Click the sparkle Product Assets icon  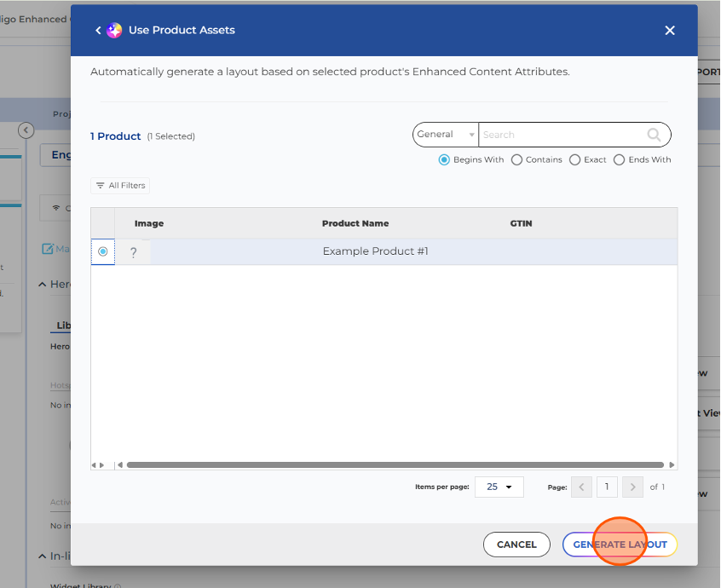click(114, 31)
